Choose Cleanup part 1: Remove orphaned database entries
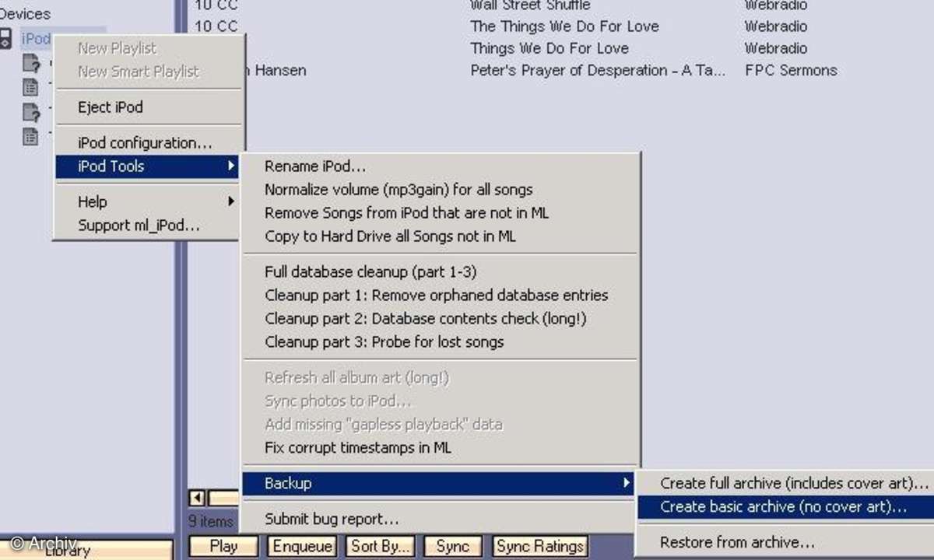The height and width of the screenshot is (560, 934). click(x=437, y=296)
